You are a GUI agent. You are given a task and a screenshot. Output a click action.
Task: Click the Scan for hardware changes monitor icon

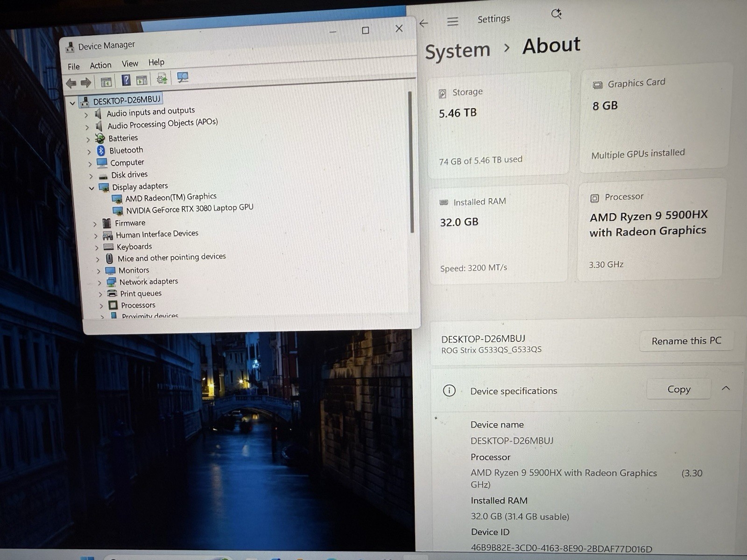pos(183,77)
